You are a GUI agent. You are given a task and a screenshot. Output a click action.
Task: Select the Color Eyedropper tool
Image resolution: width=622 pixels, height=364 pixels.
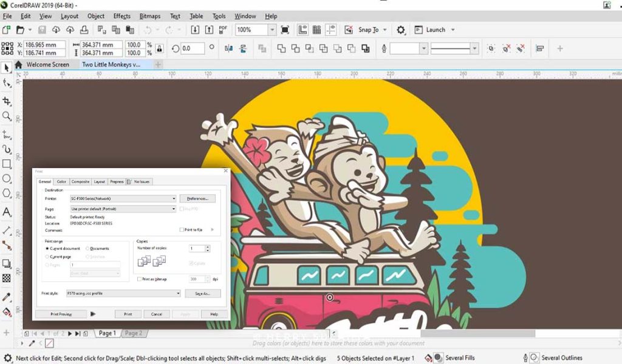point(6,297)
